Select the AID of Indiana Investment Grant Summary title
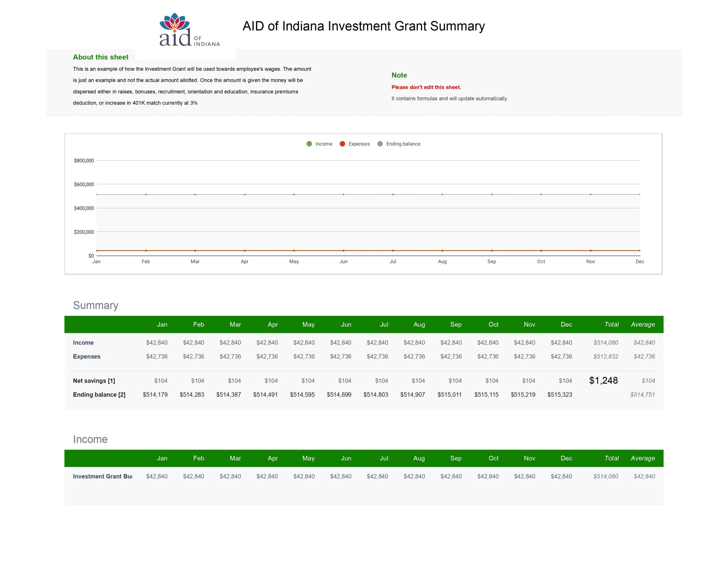 363,26
